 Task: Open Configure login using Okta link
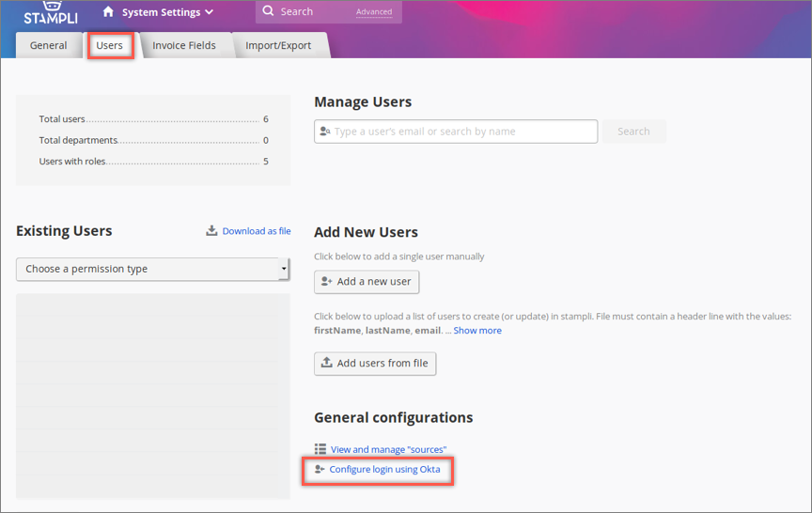(x=384, y=469)
